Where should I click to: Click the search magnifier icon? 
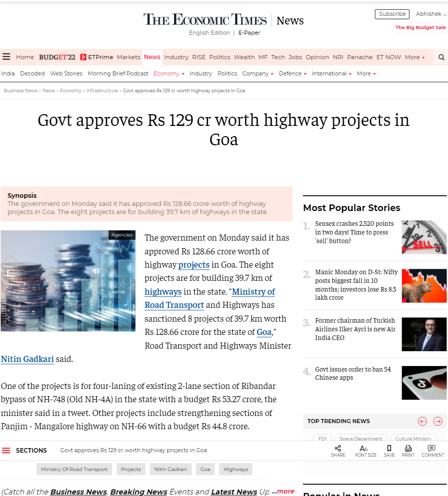tap(440, 57)
